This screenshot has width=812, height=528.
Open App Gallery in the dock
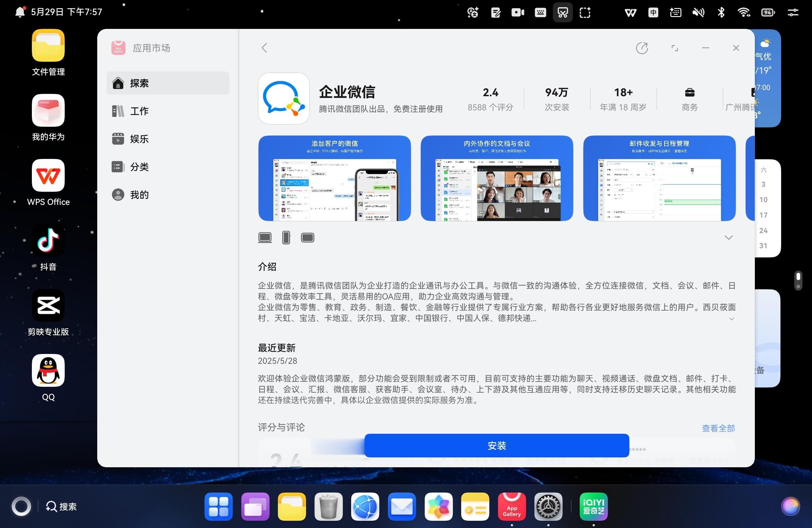(511, 507)
